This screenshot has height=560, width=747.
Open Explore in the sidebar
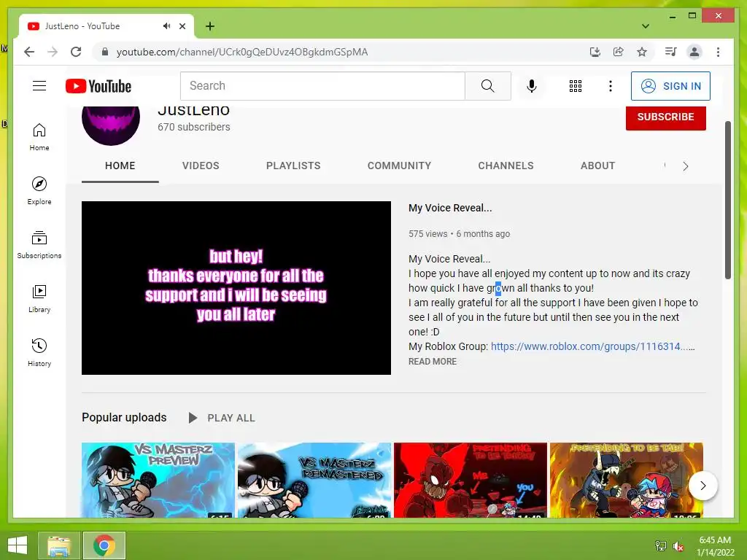39,191
